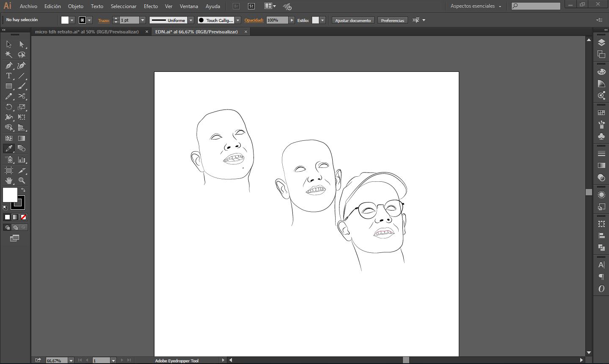The image size is (609, 364).
Task: Select the Column Graph tool
Action: [x=22, y=160]
